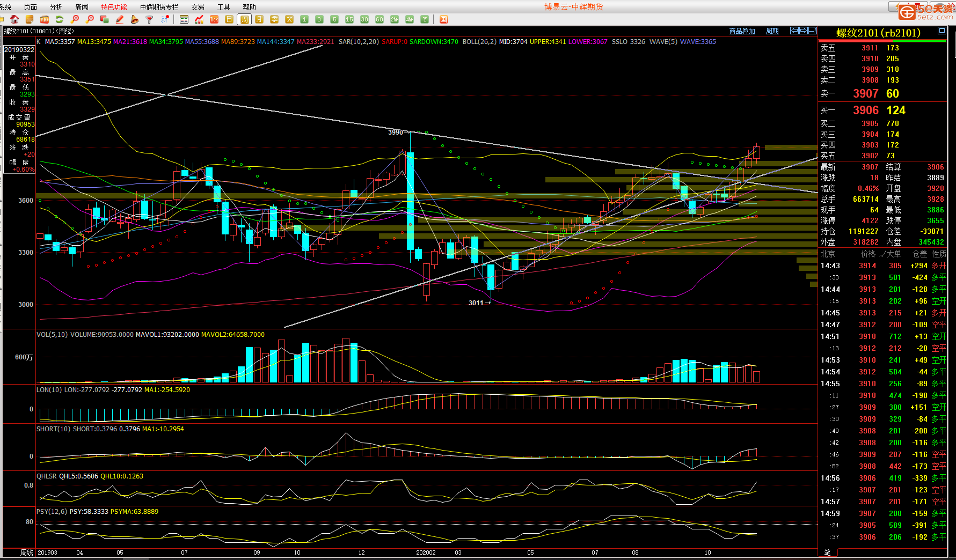Viewport: 956px width, 560px height.
Task: Zoom out chart with minus magnifier
Action: coord(90,19)
